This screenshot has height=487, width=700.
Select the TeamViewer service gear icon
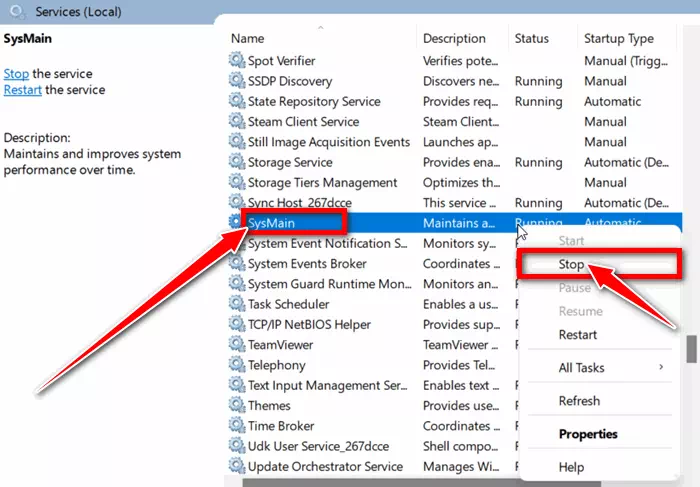[x=237, y=345]
